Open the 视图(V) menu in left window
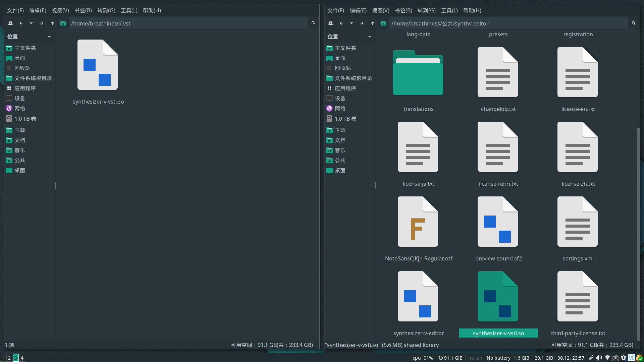 [x=60, y=10]
